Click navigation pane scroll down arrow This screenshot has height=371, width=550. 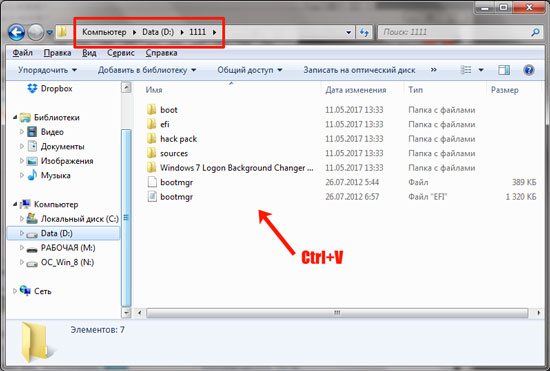126,312
